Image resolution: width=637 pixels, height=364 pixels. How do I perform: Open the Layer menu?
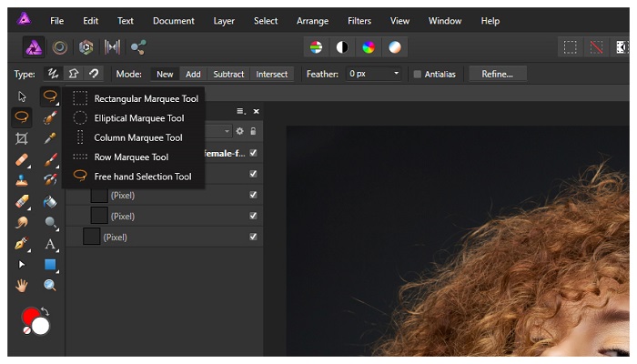(224, 21)
